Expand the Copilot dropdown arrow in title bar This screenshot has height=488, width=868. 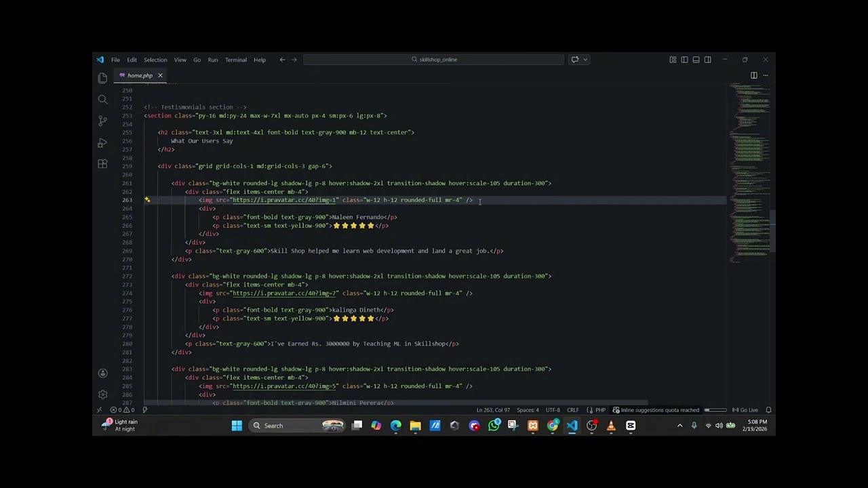click(585, 60)
